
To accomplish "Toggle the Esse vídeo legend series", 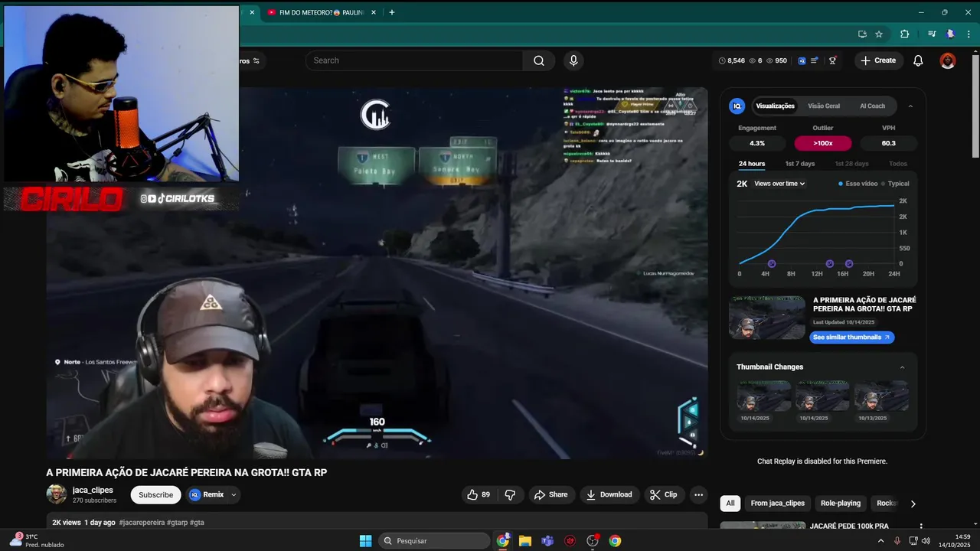I will coord(857,184).
